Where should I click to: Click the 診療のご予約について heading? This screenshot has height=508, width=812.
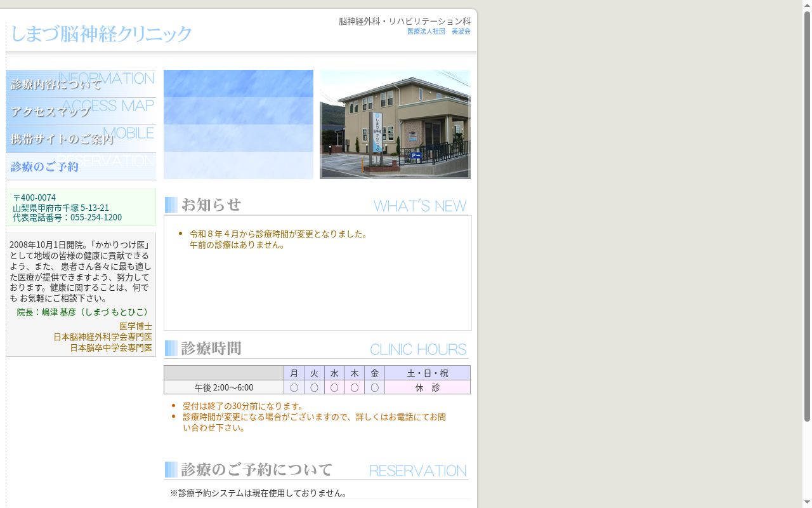click(257, 469)
